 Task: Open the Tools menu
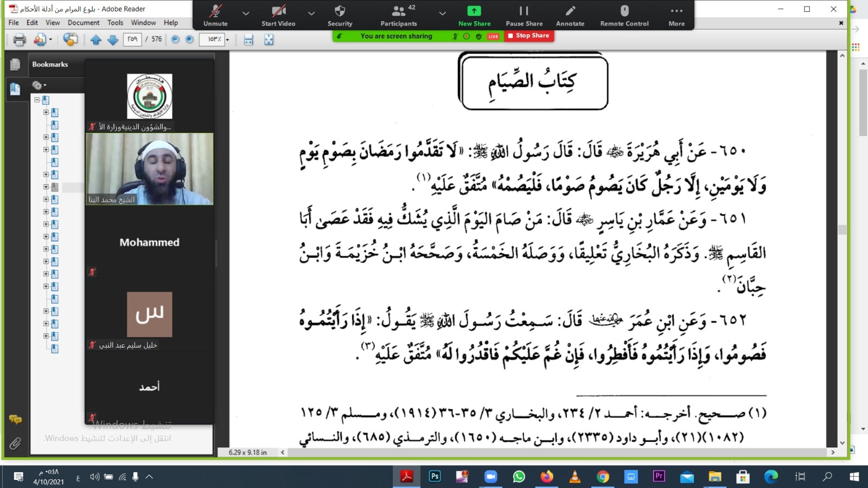(115, 23)
